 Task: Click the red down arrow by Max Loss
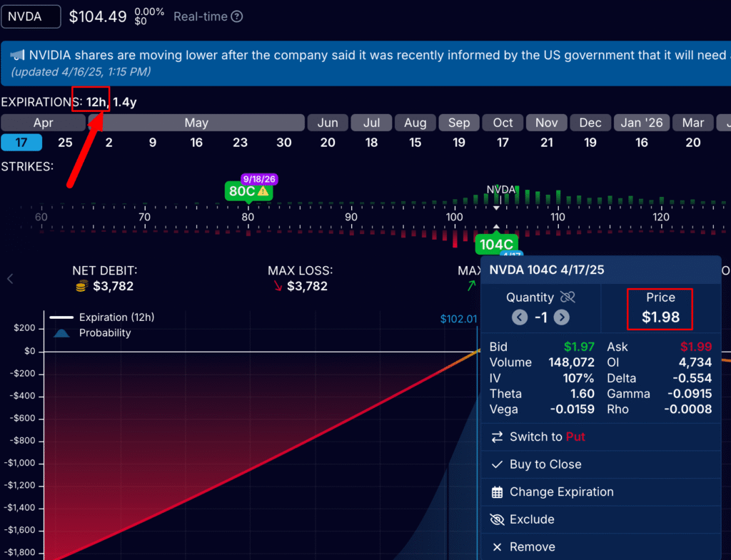[278, 286]
